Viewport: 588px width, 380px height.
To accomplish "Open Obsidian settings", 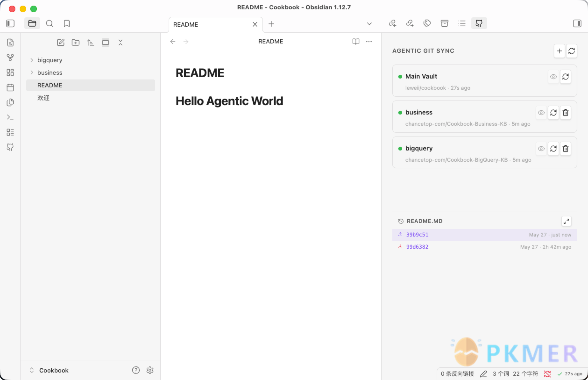I will [x=150, y=370].
